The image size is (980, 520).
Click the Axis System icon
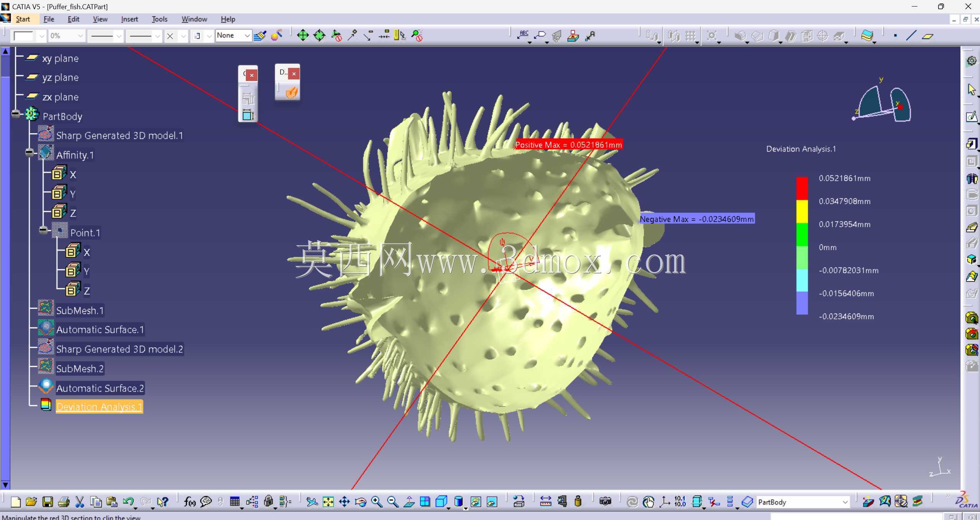(665, 502)
